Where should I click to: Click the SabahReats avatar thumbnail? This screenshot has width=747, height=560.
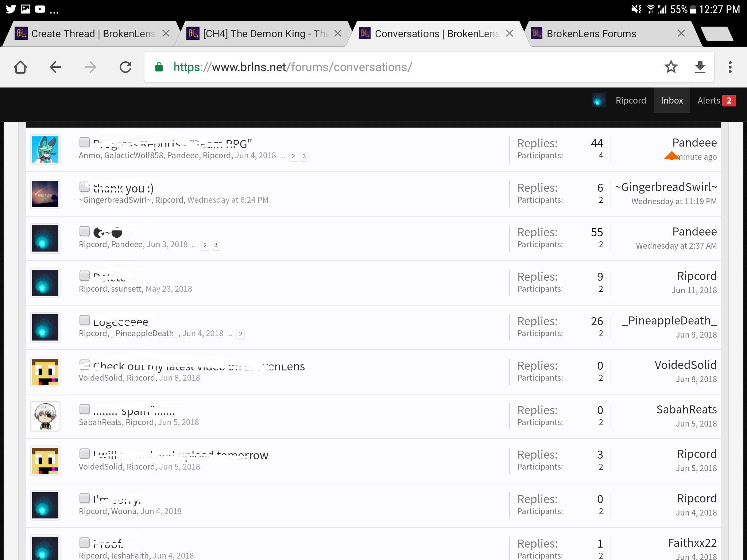point(45,416)
